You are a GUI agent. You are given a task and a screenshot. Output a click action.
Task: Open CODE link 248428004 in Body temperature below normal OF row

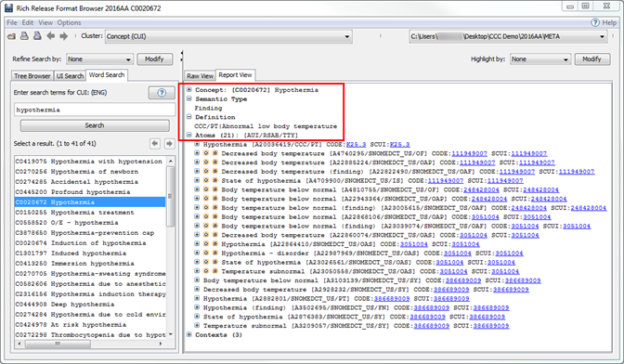coord(482,189)
